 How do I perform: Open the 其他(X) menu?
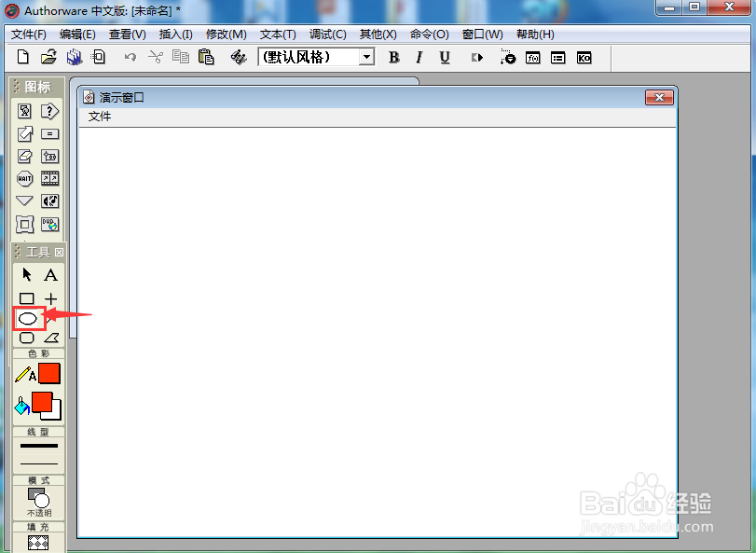pyautogui.click(x=378, y=35)
